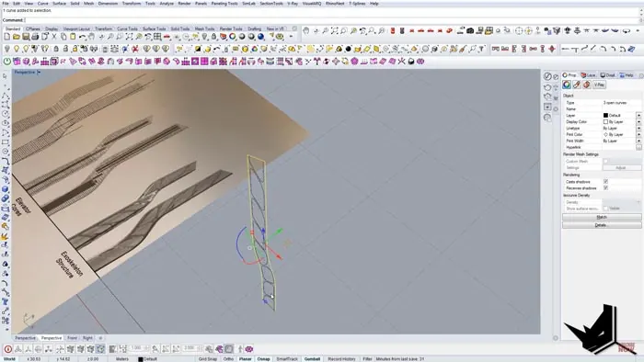Click the Match button
Viewport: 644px width, 362px height.
602,217
